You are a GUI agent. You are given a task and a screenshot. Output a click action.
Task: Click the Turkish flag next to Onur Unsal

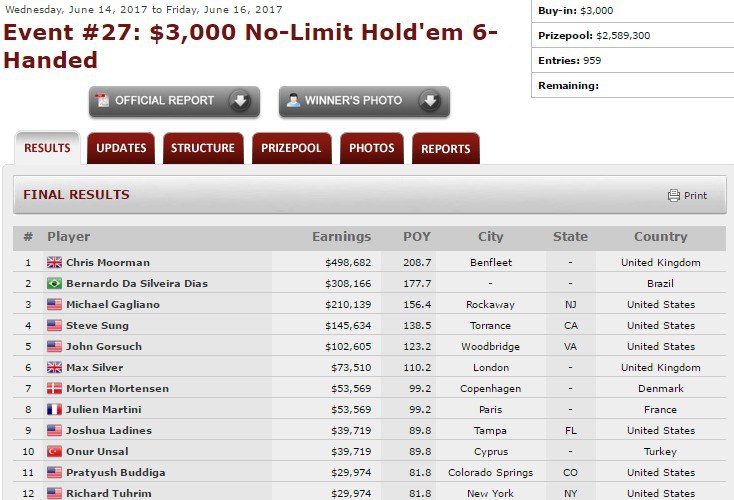[54, 452]
